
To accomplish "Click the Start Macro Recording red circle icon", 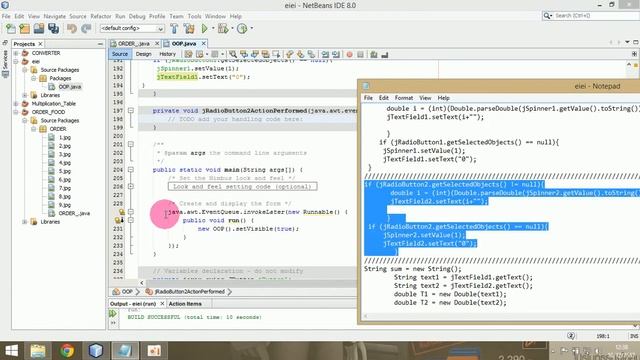I will click(349, 54).
